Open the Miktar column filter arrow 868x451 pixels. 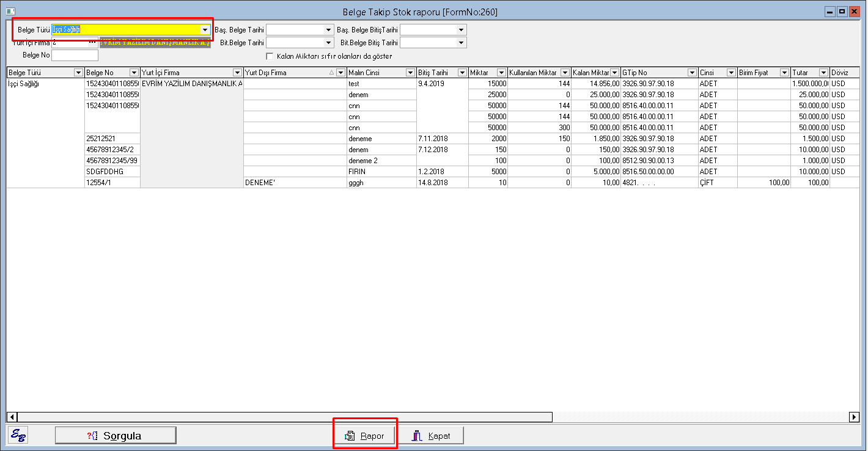(x=501, y=73)
